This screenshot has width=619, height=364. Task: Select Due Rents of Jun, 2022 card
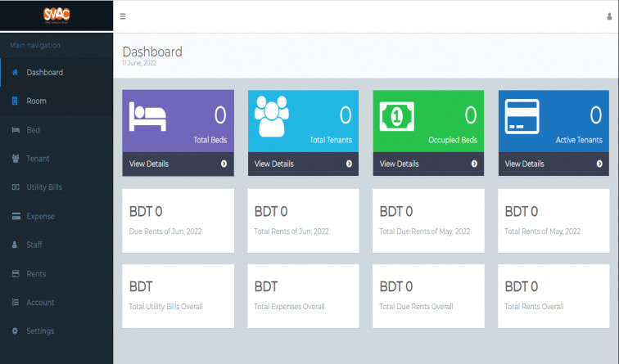click(x=178, y=221)
